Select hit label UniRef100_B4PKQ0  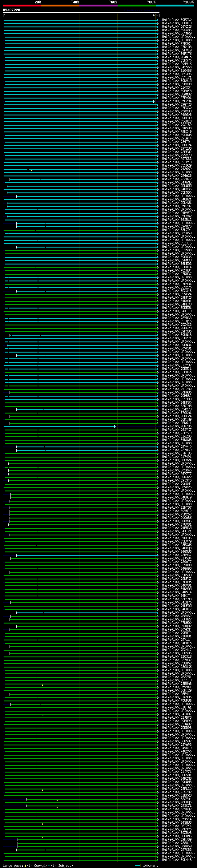pos(177,549)
